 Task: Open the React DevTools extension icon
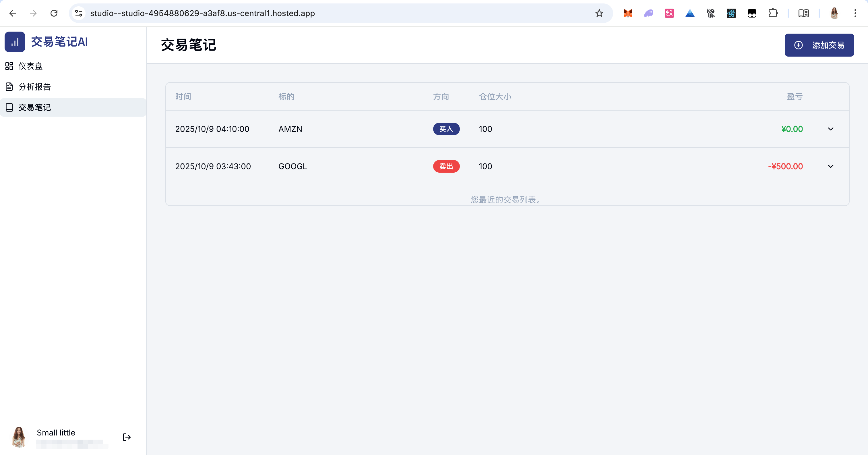point(731,13)
